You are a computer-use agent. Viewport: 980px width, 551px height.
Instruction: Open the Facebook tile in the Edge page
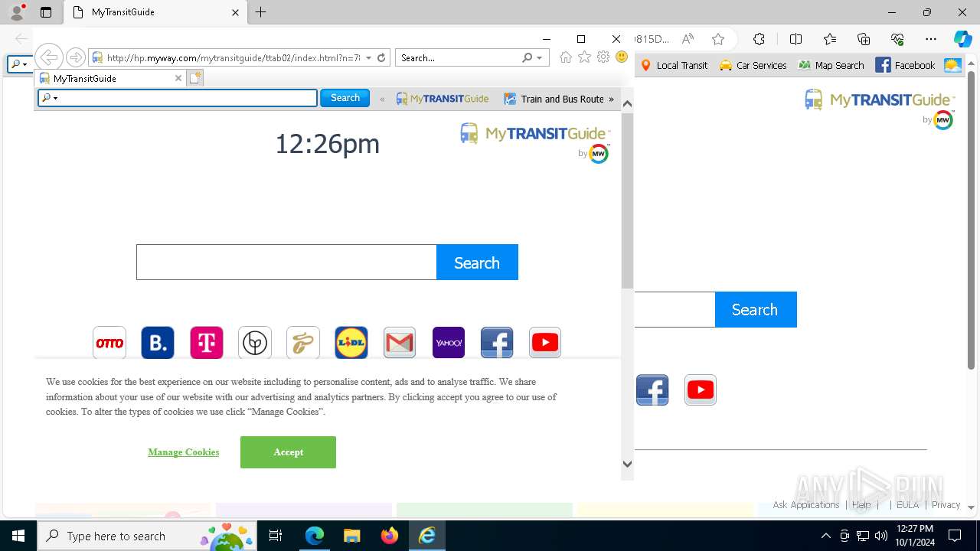click(652, 390)
